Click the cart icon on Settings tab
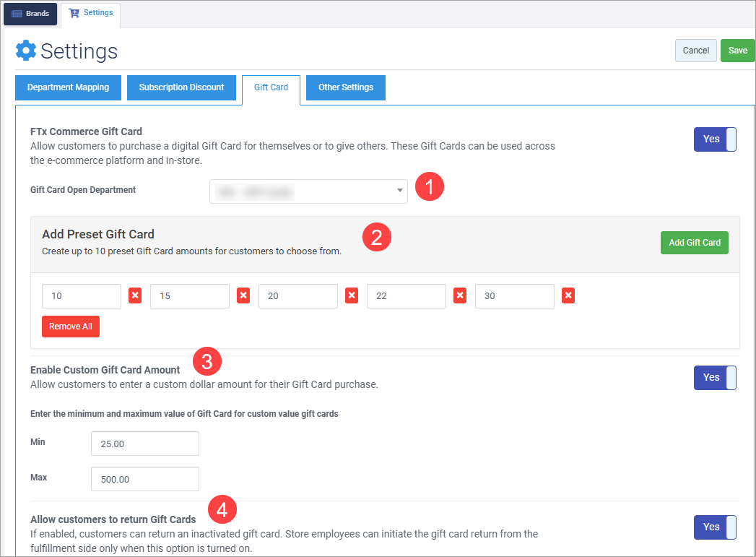This screenshot has height=557, width=756. [74, 14]
